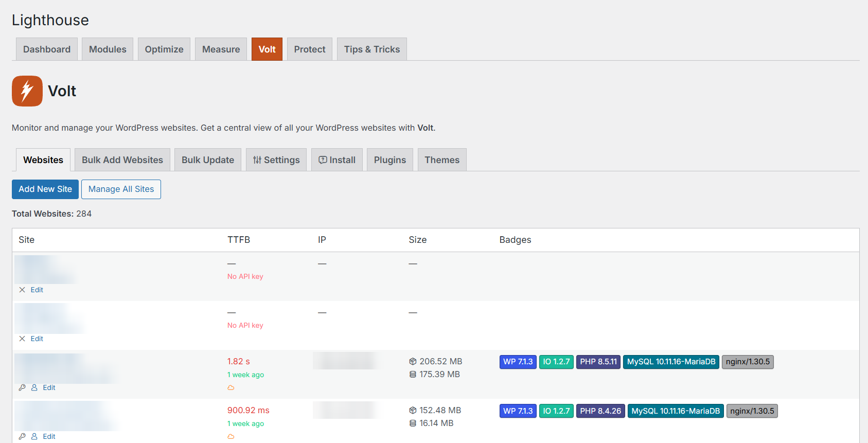The width and height of the screenshot is (868, 443).
Task: Click the package icon beside 152.48 MB
Action: pyautogui.click(x=413, y=410)
